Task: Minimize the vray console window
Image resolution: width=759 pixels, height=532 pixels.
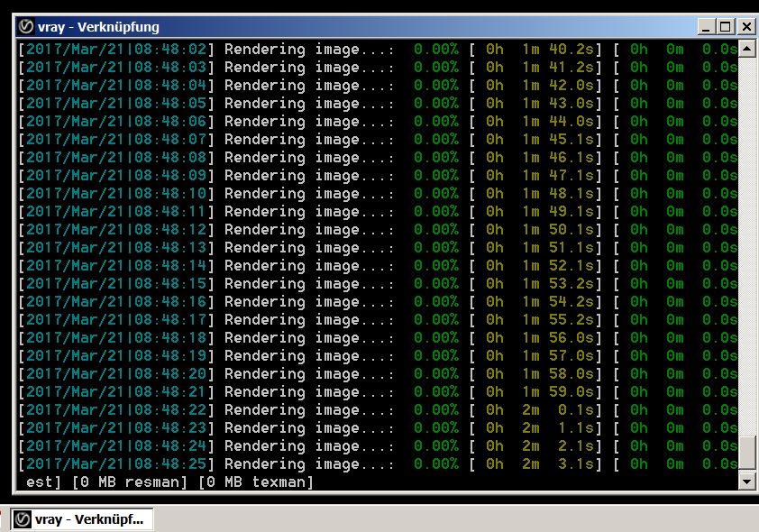Action: (x=708, y=27)
